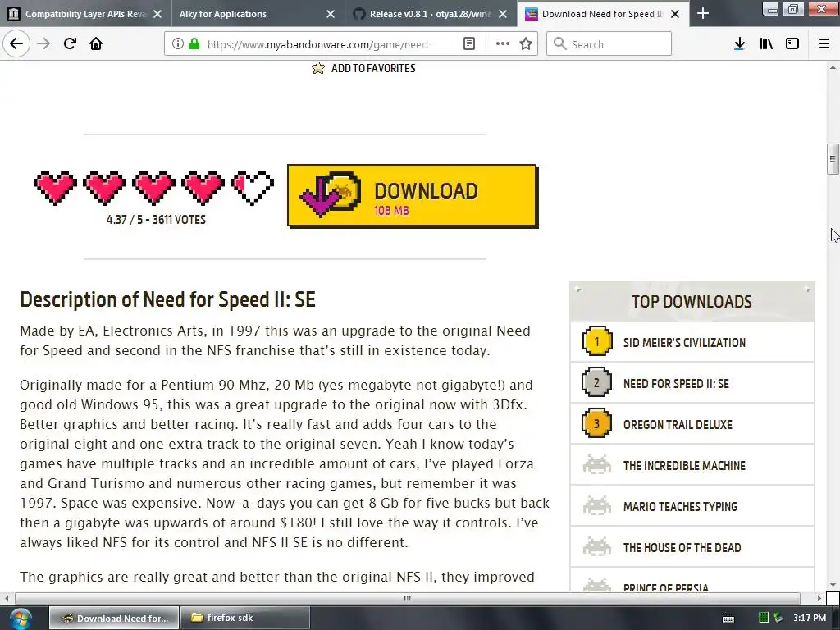The image size is (840, 630).
Task: Click the Forward navigation arrow
Action: 43,43
